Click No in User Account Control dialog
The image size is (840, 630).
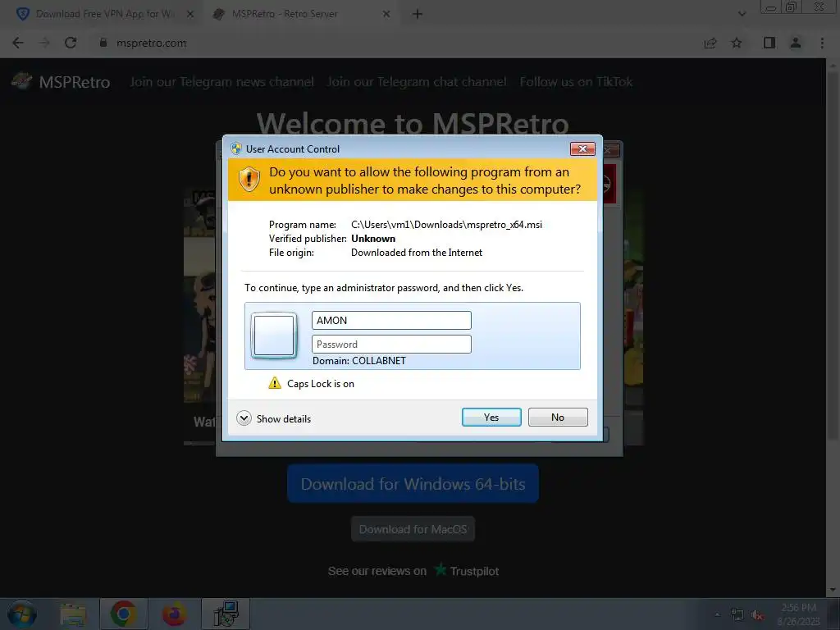[x=558, y=418]
